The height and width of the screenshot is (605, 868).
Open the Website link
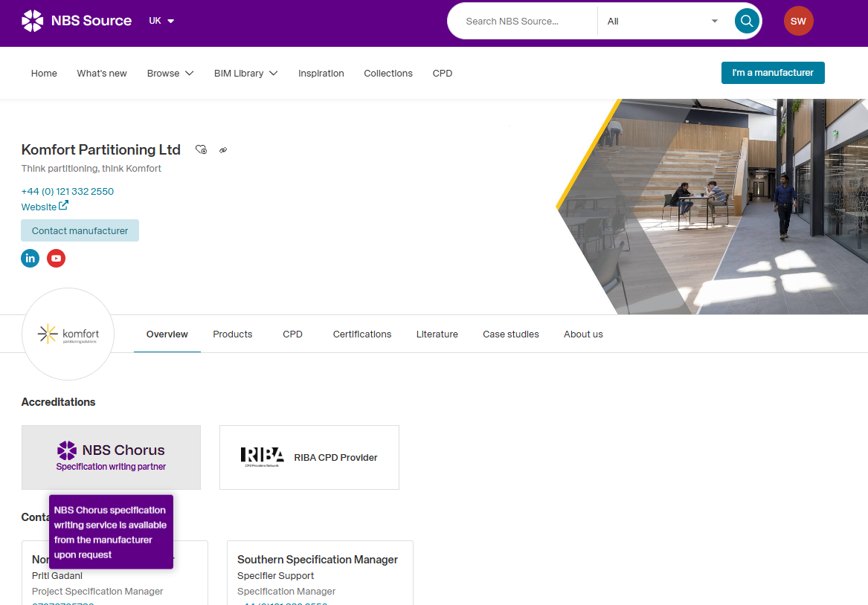[x=39, y=207]
